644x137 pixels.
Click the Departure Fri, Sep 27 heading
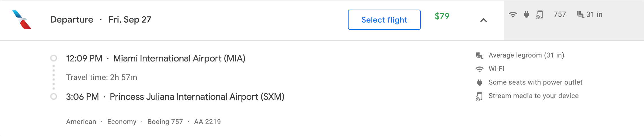(101, 19)
